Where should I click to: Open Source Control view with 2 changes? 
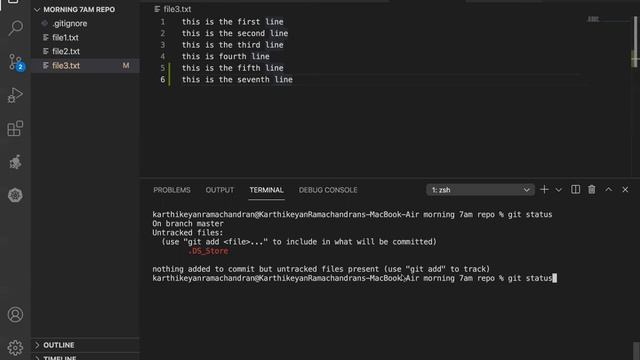click(x=16, y=62)
